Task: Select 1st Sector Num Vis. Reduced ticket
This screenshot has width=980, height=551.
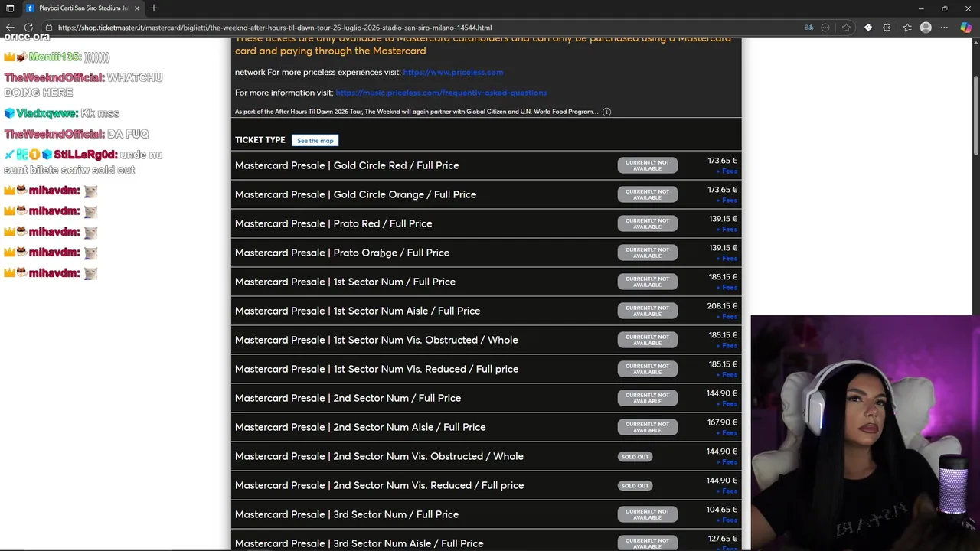Action: 377,369
